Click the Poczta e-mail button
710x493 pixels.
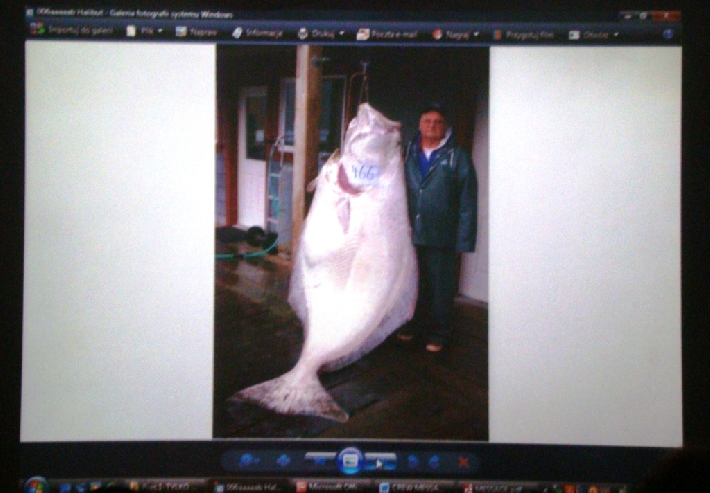388,34
